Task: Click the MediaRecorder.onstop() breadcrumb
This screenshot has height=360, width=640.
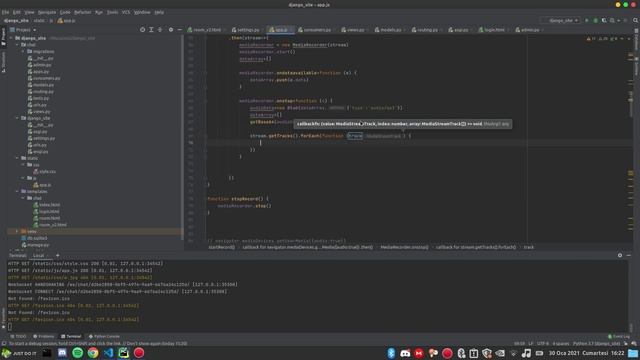Action: [x=404, y=247]
